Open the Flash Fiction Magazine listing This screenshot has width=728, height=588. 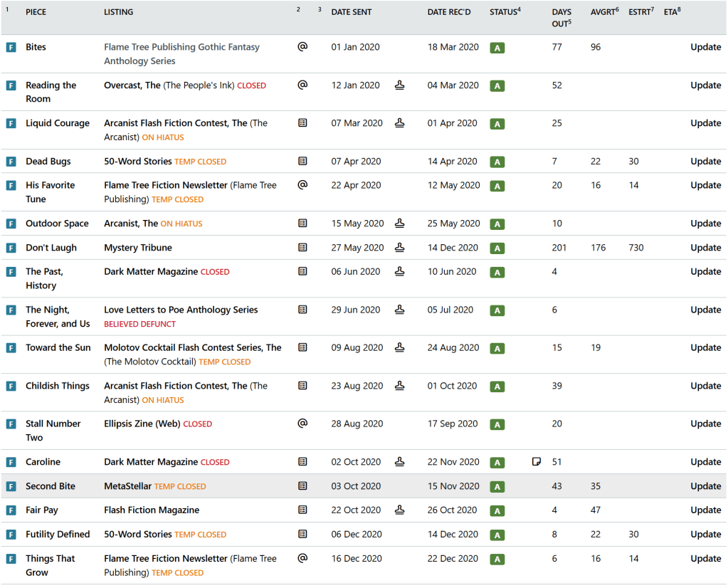[x=152, y=510]
